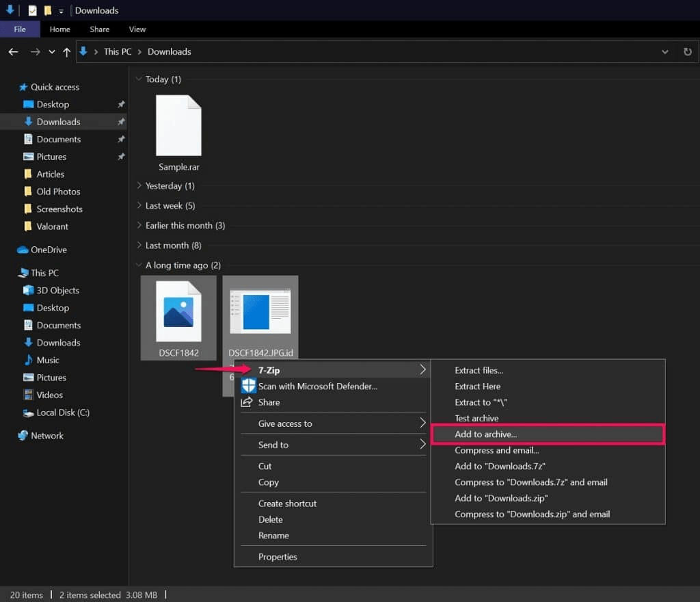
Task: Click This PC in the address bar
Action: coord(118,52)
